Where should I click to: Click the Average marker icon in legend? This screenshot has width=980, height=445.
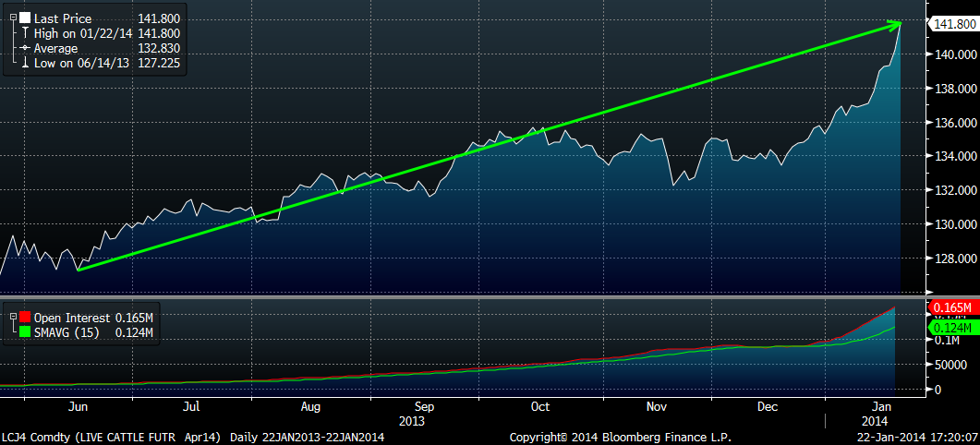click(x=25, y=48)
